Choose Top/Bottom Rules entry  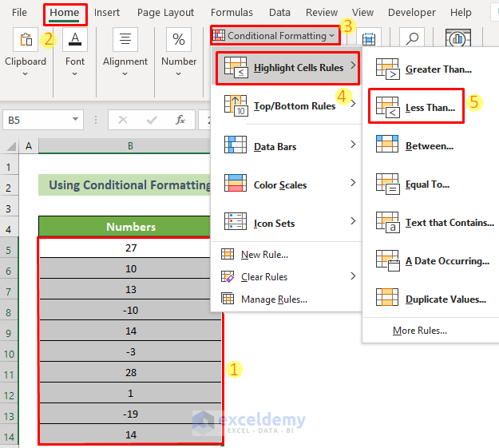[x=287, y=105]
